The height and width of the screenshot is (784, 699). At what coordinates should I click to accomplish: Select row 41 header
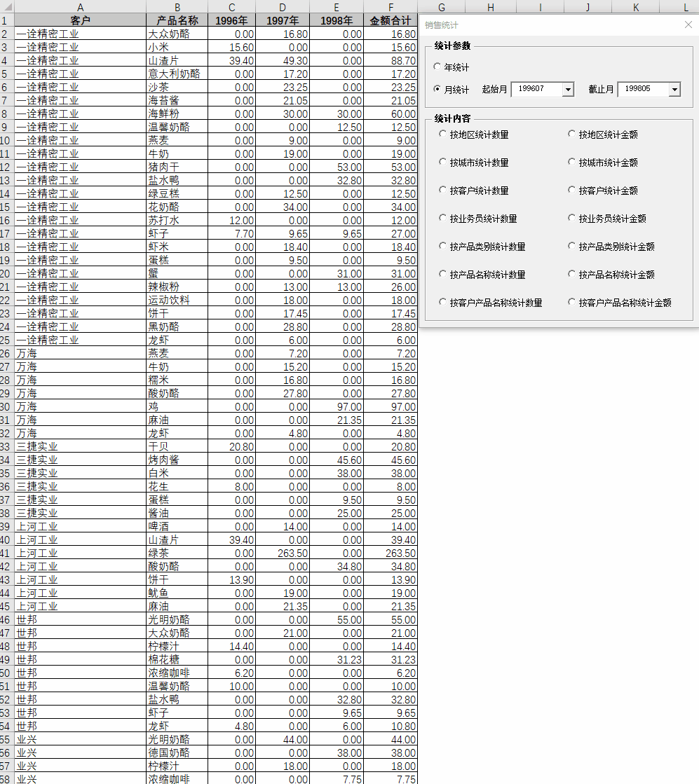[x=6, y=553]
